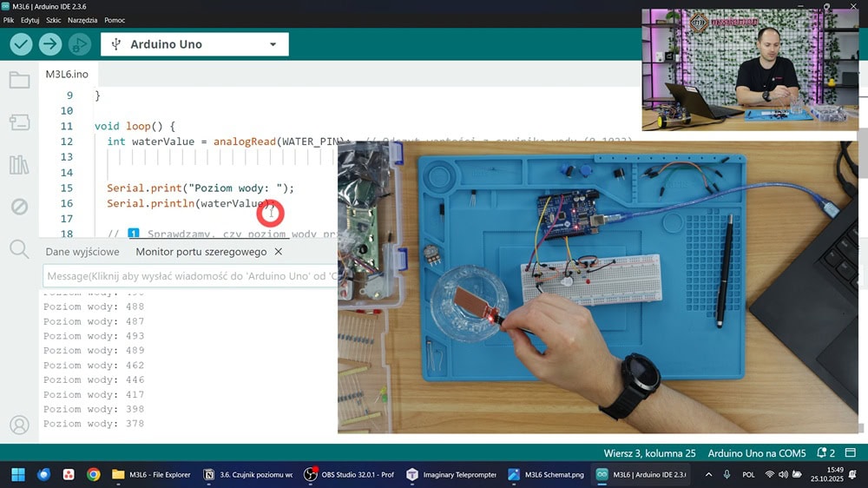Image resolution: width=868 pixels, height=488 pixels.
Task: Switch to OBS Studio in the taskbar
Action: [x=349, y=475]
